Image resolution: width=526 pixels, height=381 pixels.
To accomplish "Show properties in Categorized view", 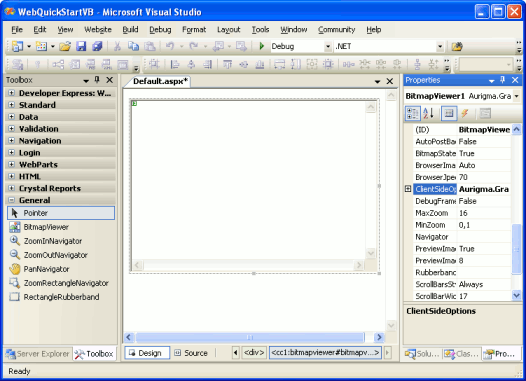I will [413, 113].
